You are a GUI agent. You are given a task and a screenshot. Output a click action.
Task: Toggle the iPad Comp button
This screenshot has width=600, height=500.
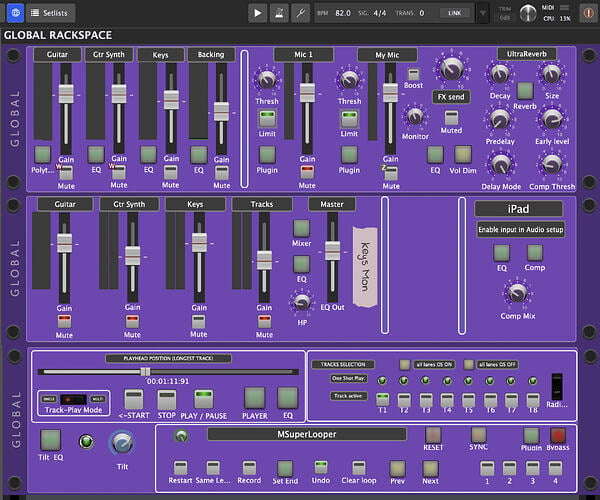tap(535, 253)
